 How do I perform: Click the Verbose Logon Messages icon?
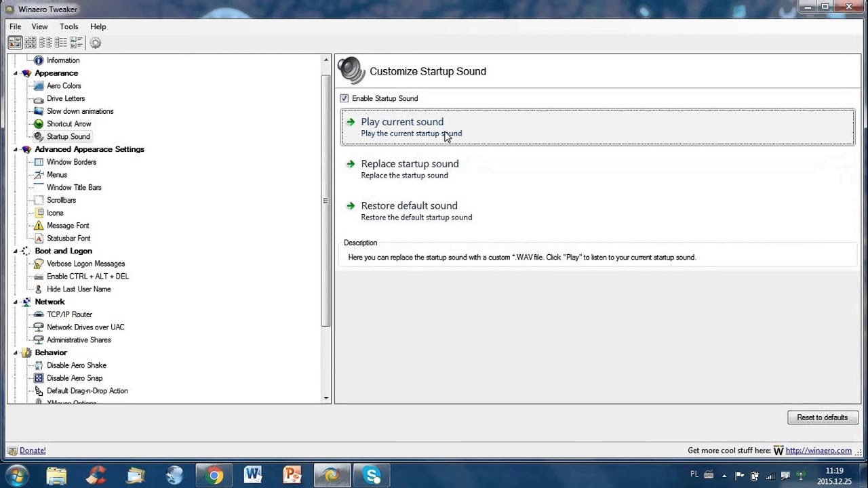(x=39, y=264)
